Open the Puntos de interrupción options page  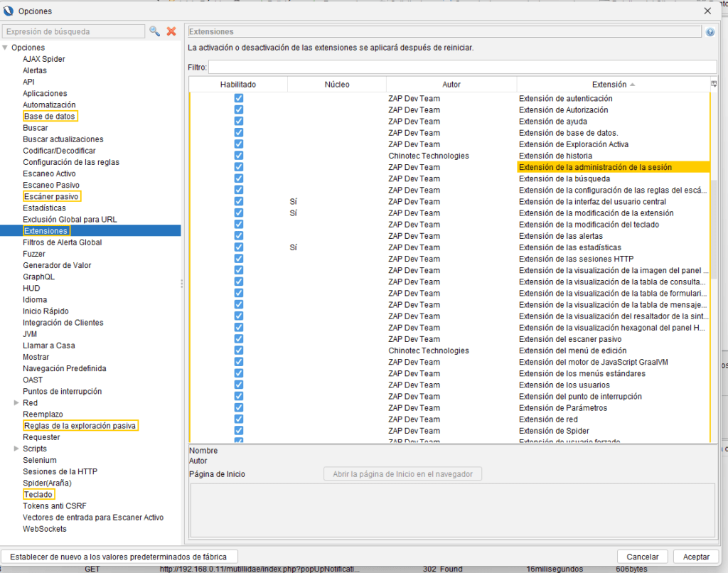pyautogui.click(x=62, y=392)
